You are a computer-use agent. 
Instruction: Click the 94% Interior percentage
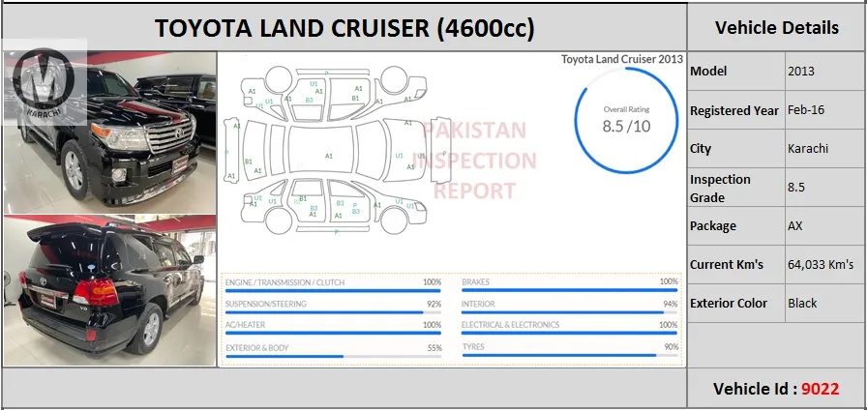671,305
